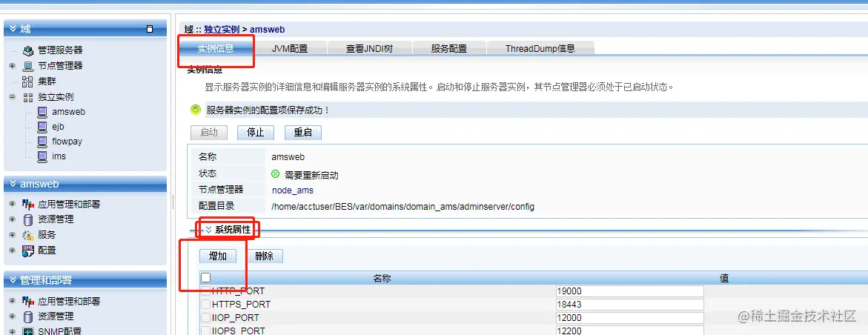Expand the 节点管理器 tree node
The image size is (868, 335).
pos(12,66)
